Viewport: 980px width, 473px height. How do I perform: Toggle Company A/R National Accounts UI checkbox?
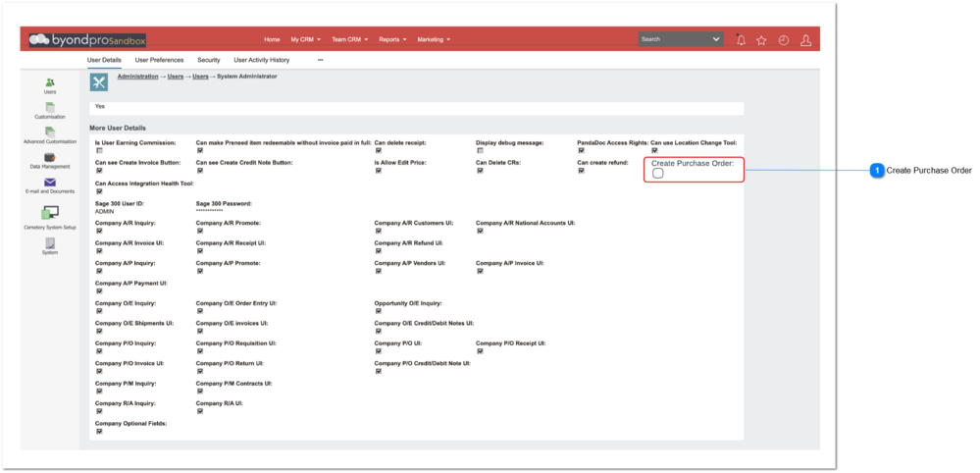(x=480, y=231)
